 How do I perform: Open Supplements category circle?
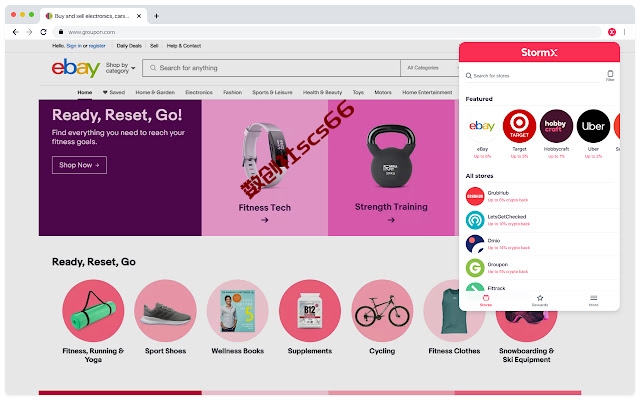310,311
